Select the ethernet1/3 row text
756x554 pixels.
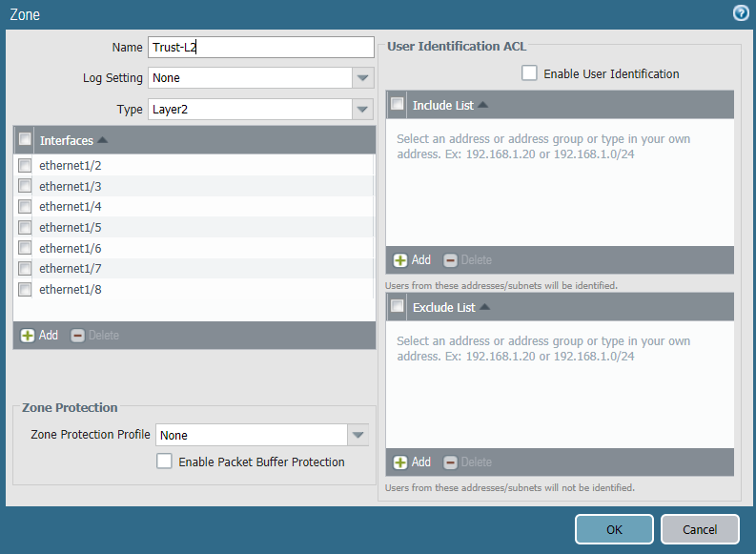tap(71, 186)
